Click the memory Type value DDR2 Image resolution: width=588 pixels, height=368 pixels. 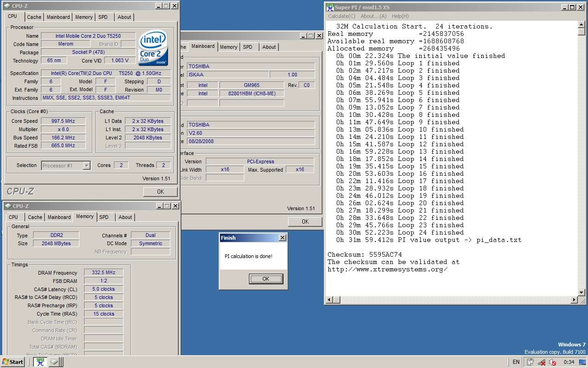coord(57,235)
